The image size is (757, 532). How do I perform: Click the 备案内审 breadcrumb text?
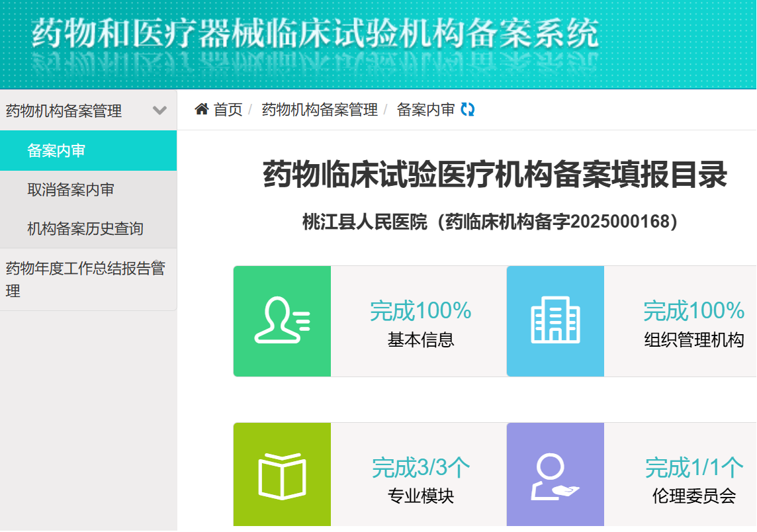pos(425,110)
